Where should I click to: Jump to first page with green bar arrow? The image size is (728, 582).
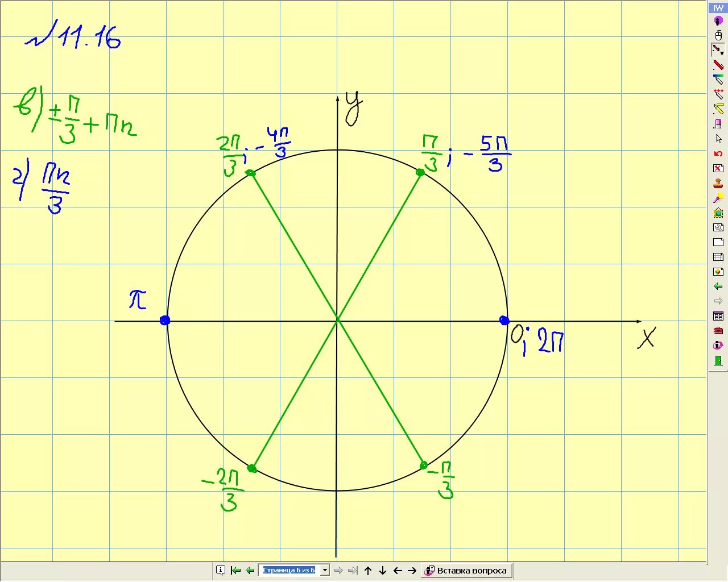pyautogui.click(x=235, y=571)
